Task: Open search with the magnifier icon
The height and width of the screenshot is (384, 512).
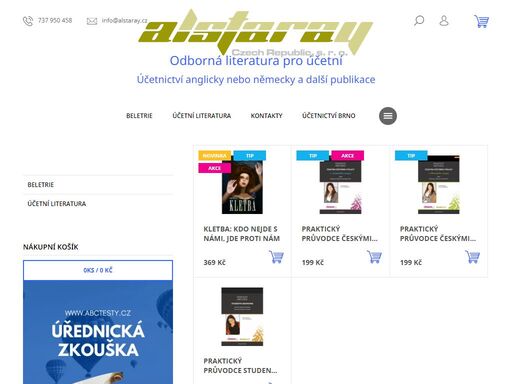Action: pos(419,21)
